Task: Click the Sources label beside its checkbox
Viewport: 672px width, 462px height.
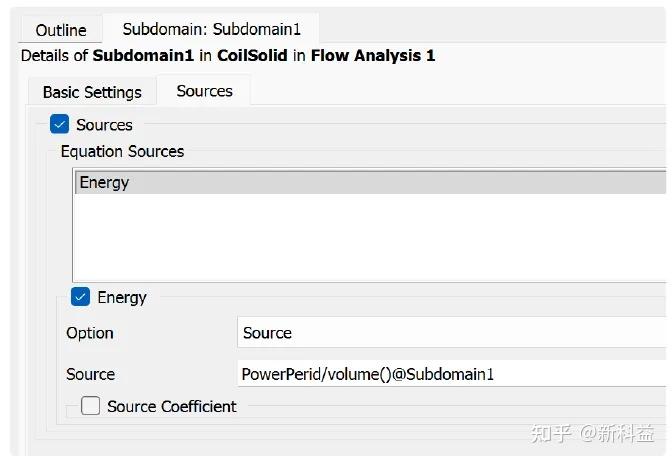Action: (x=104, y=125)
